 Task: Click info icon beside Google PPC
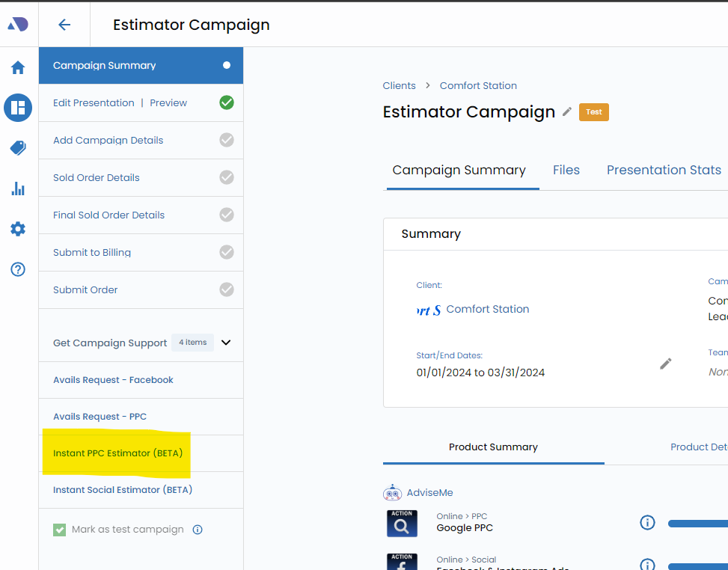647,523
